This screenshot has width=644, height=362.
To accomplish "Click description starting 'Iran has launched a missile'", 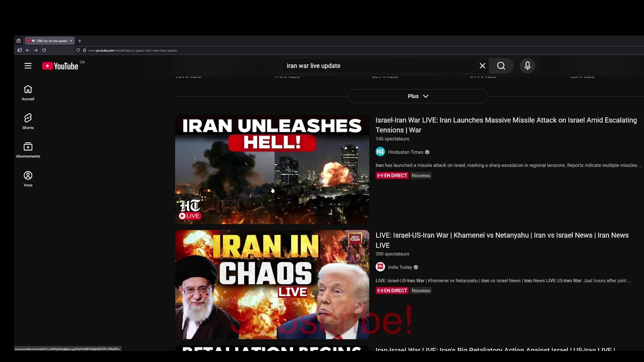I will click(509, 165).
